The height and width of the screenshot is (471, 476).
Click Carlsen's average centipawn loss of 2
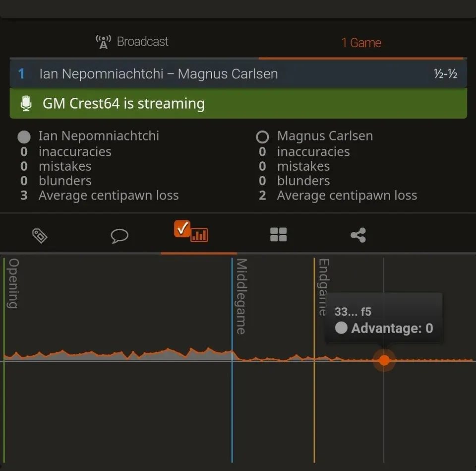click(262, 196)
